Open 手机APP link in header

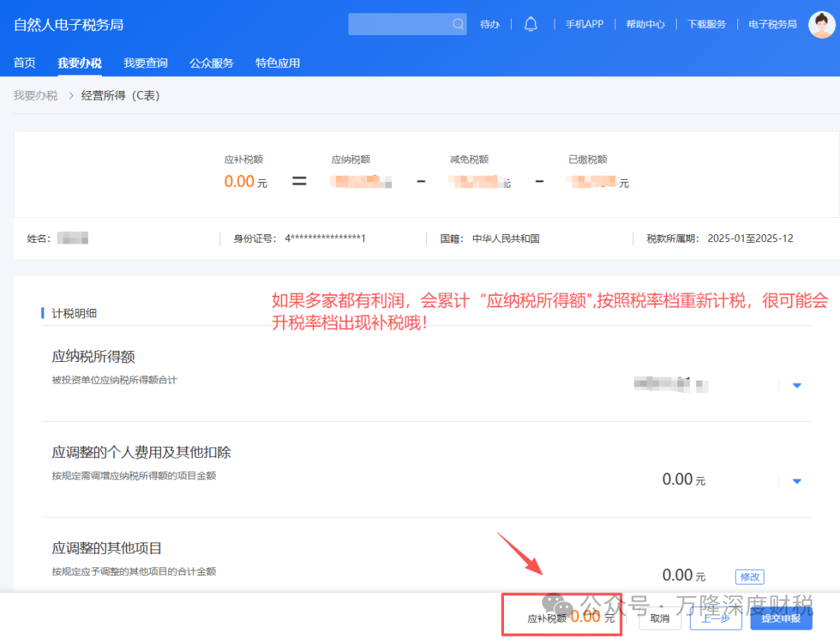[584, 24]
